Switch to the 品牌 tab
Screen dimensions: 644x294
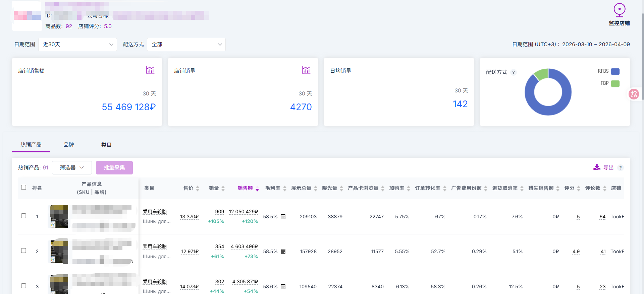[69, 145]
